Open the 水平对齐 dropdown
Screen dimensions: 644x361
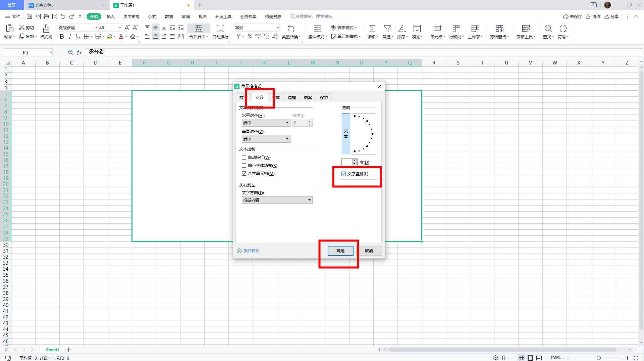click(266, 123)
